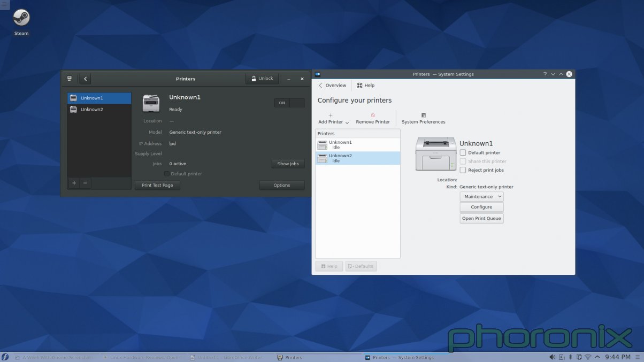Enable the Default printer checkbox in KDE panel
Image resolution: width=644 pixels, height=362 pixels.
click(x=463, y=152)
